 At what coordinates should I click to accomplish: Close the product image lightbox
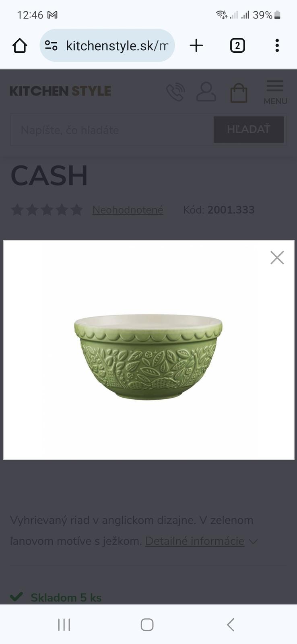tap(277, 258)
